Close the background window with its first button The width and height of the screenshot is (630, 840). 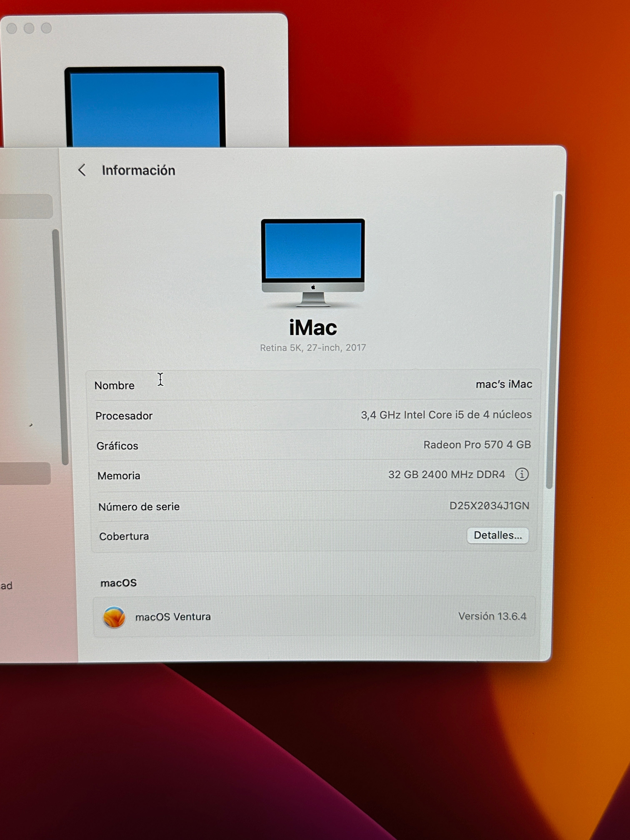point(12,28)
